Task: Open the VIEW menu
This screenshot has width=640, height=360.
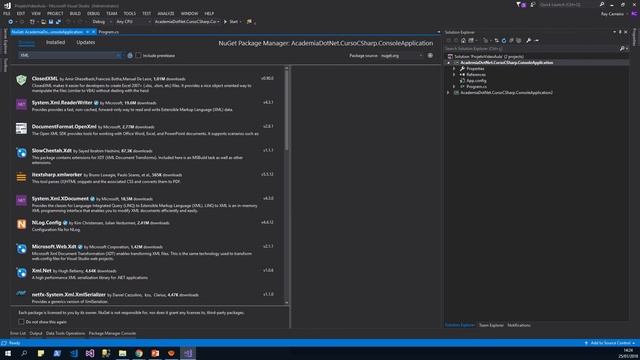Action: click(x=36, y=13)
